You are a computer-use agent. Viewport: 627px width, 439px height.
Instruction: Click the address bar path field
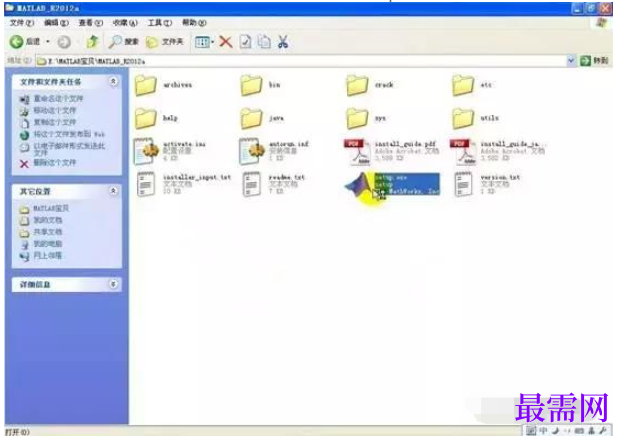[302, 61]
